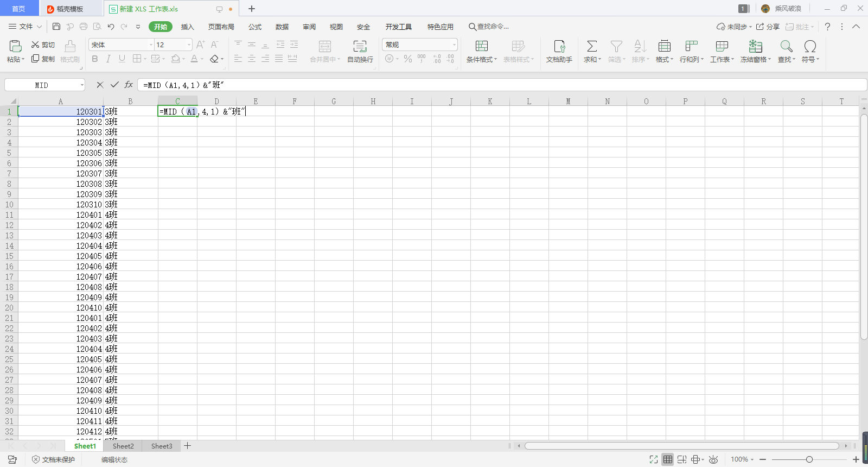This screenshot has width=868, height=467.
Task: Open the font name 宋体 dropdown
Action: tap(151, 45)
